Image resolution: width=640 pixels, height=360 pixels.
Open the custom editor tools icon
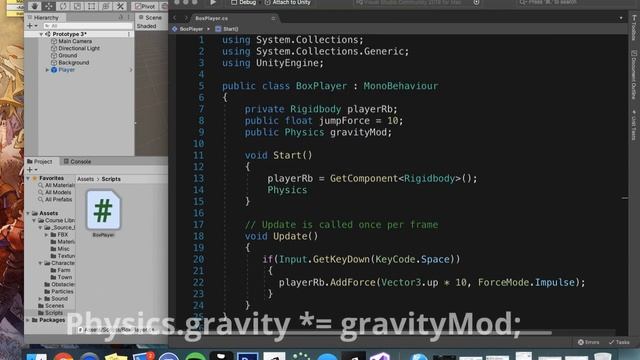coord(120,6)
